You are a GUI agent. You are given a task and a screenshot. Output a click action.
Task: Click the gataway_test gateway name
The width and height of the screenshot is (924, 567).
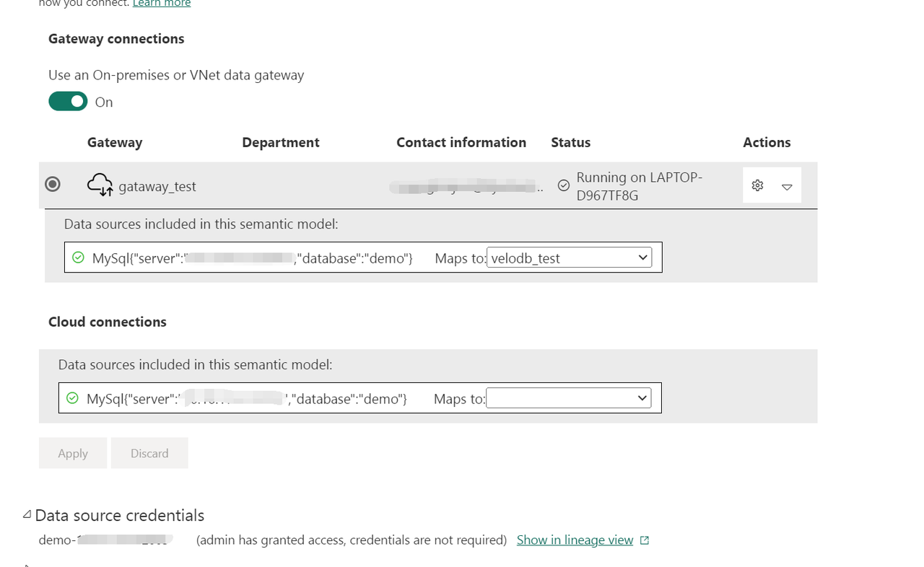[157, 187]
